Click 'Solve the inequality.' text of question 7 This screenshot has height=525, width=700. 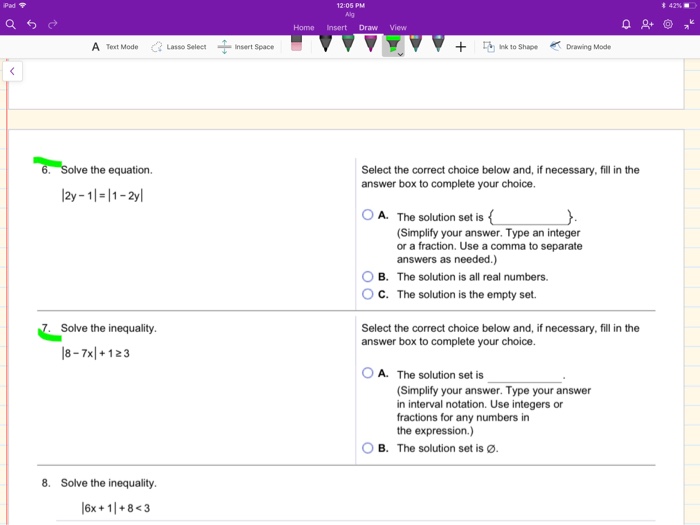click(108, 328)
